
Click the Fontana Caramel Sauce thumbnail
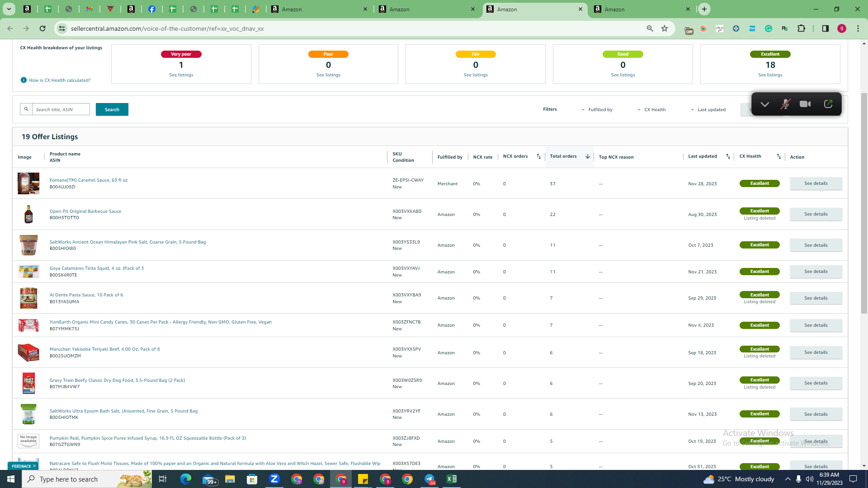pos(28,183)
